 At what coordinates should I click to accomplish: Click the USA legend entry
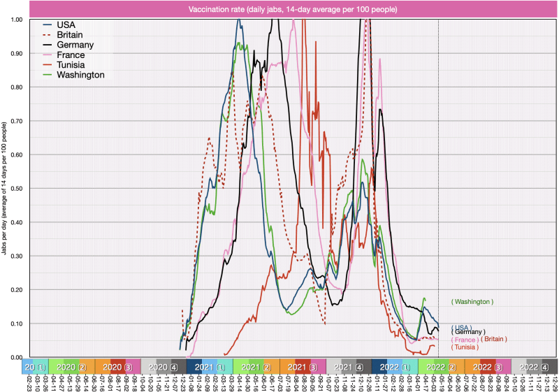pos(66,24)
